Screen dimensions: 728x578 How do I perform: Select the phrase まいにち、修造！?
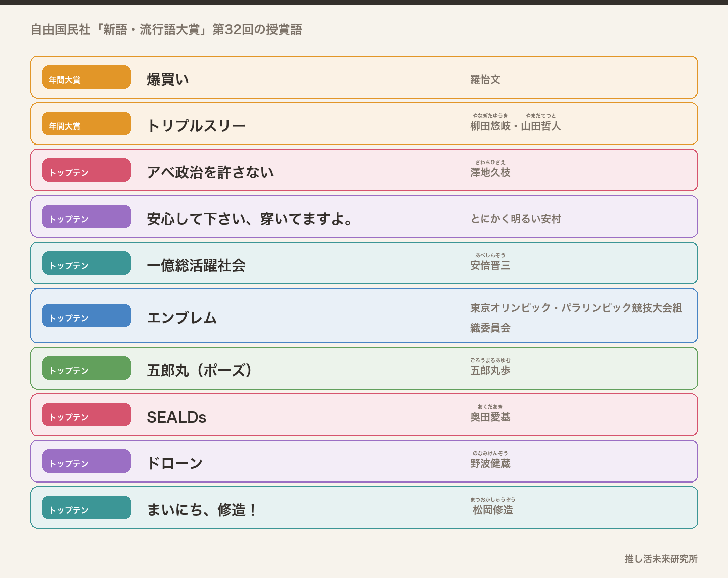coord(202,510)
